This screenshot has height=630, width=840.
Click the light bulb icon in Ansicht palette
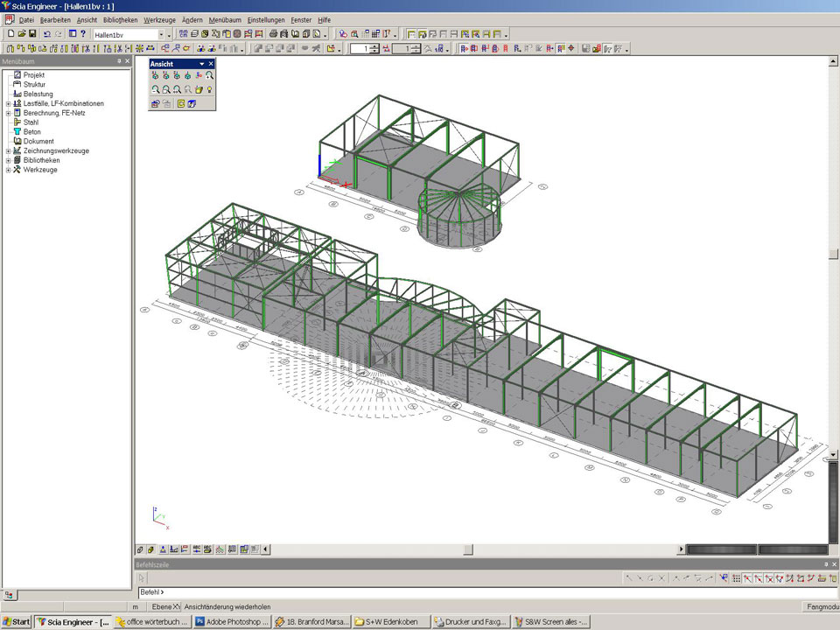(x=210, y=89)
